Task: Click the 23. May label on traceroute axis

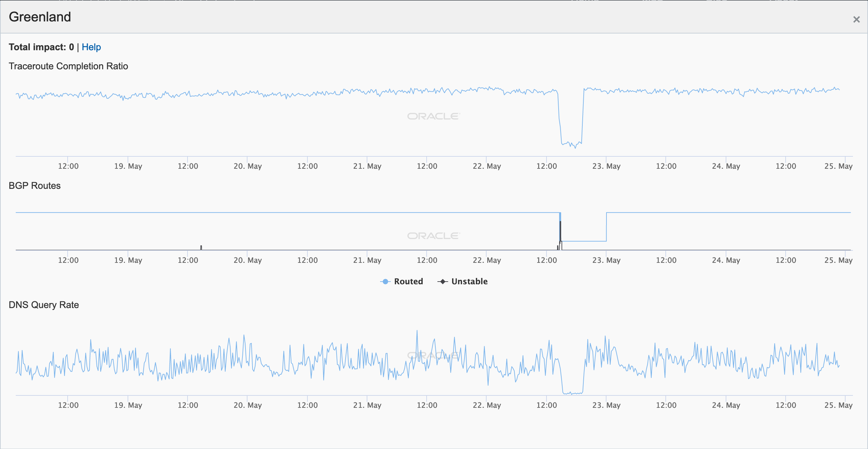Action: [606, 166]
